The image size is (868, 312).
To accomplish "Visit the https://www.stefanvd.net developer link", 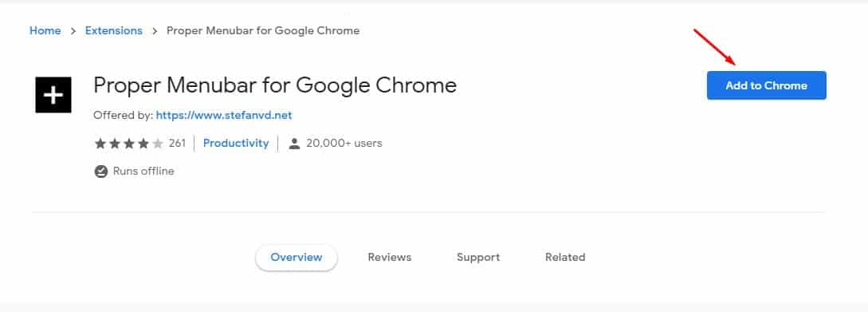I will (224, 115).
